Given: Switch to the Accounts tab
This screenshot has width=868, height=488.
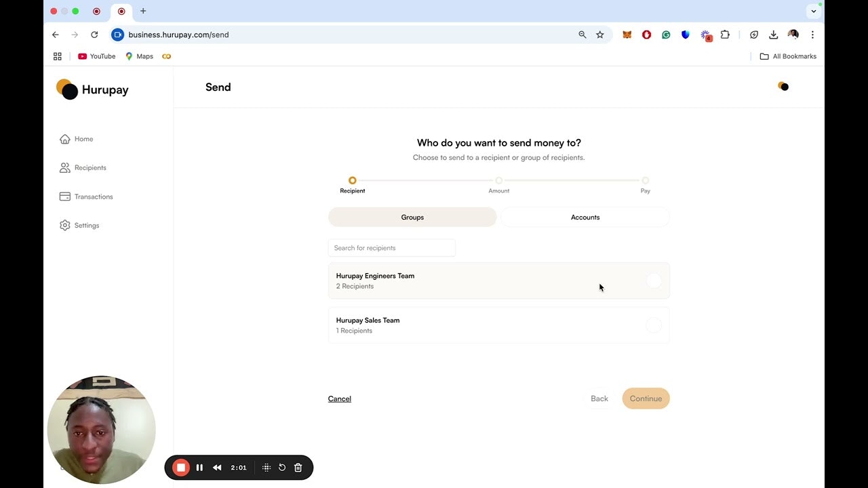Looking at the screenshot, I should pos(585,218).
